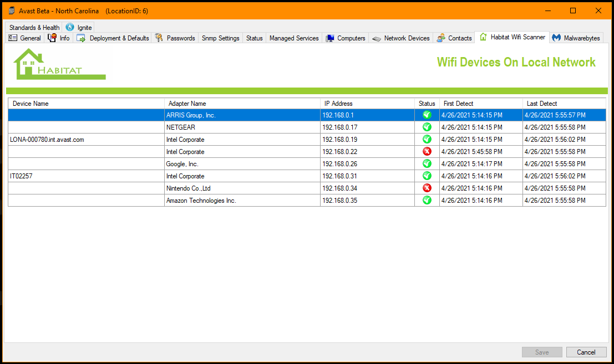Image resolution: width=614 pixels, height=364 pixels.
Task: Click the Malwarebytes logo icon
Action: point(556,38)
